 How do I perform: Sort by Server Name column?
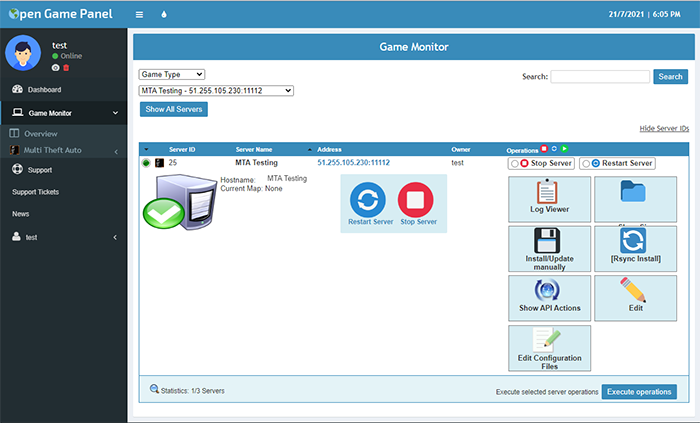(254, 149)
